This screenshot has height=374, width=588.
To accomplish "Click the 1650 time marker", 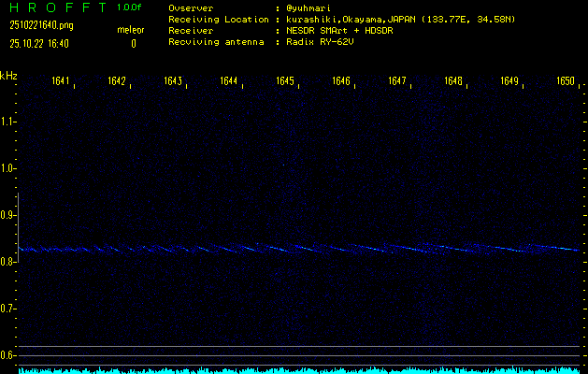I will click(565, 81).
